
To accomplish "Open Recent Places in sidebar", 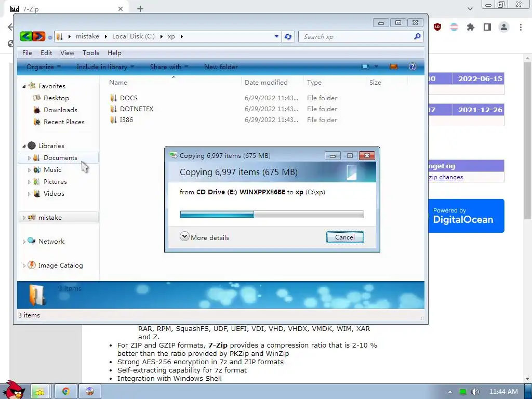I will pos(64,122).
